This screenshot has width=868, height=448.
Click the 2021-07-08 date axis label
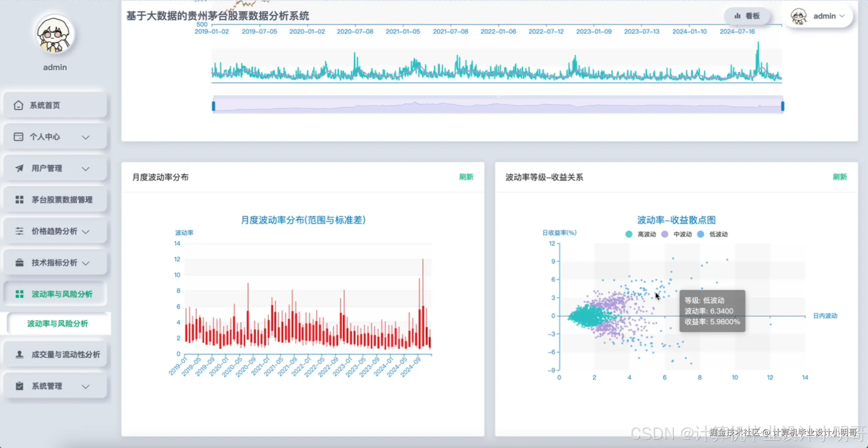[451, 32]
